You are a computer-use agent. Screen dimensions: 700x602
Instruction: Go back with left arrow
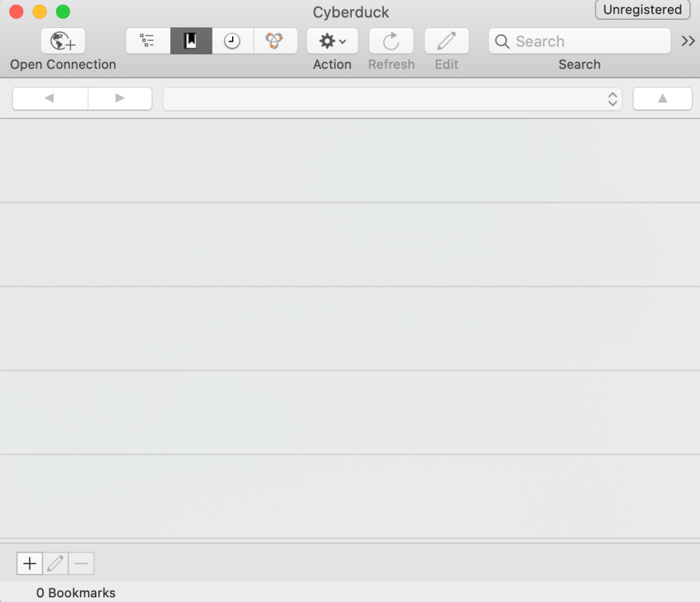(50, 99)
